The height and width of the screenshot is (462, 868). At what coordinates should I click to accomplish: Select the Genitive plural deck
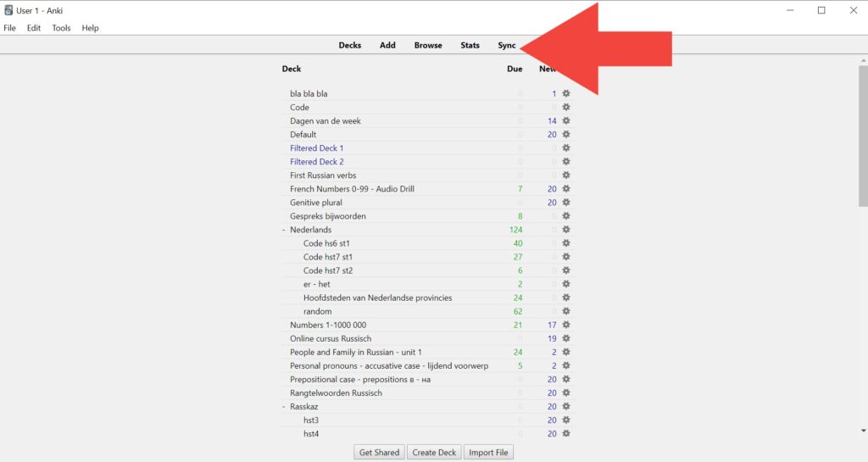(x=316, y=203)
